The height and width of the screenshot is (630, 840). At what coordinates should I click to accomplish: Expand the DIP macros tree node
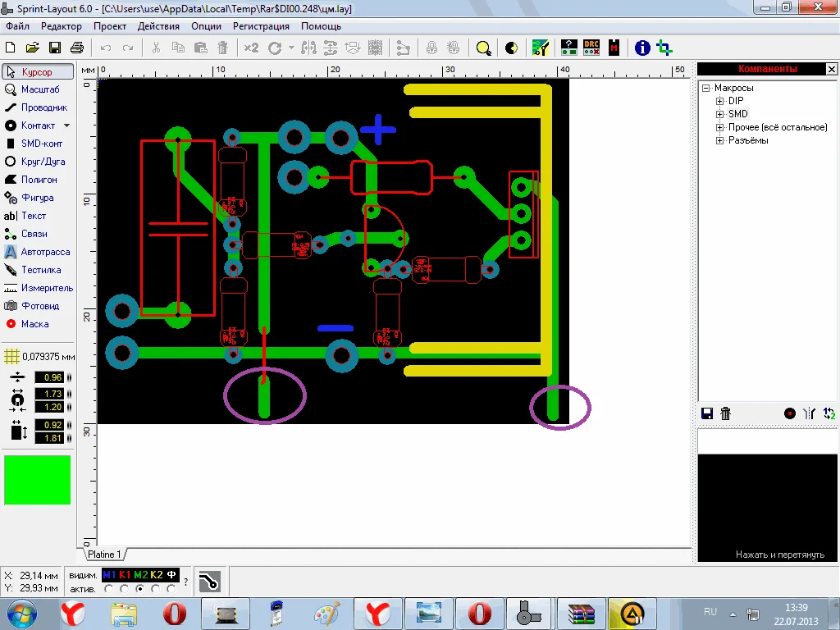coord(720,101)
